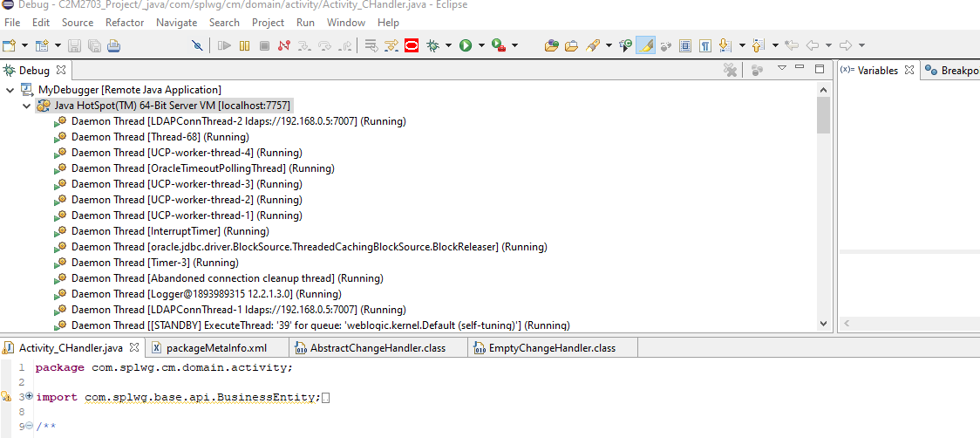Select the Abandoned connection cleanup thread
This screenshot has height=438, width=980.
tap(227, 278)
